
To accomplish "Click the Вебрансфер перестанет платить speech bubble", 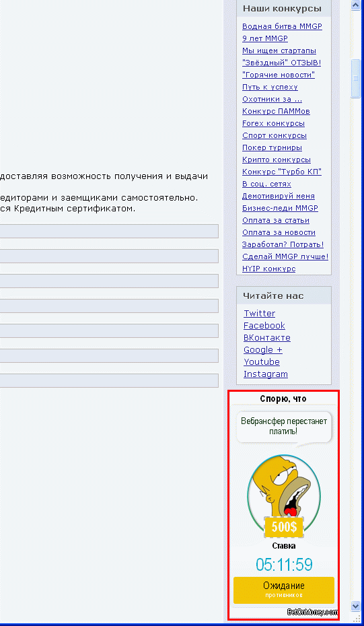I will tap(284, 426).
